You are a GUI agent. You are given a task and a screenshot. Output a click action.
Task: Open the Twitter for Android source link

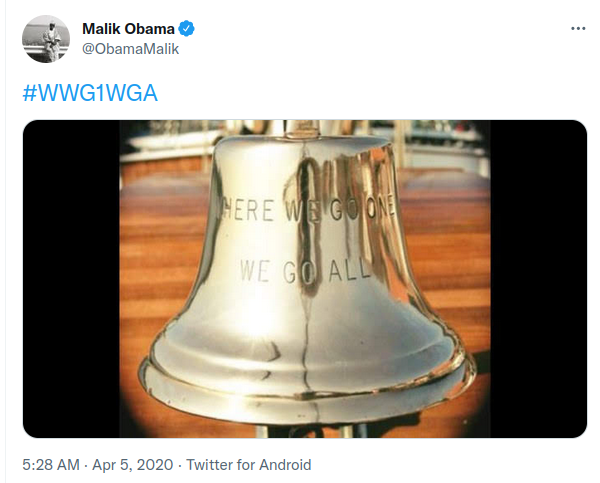pos(249,465)
